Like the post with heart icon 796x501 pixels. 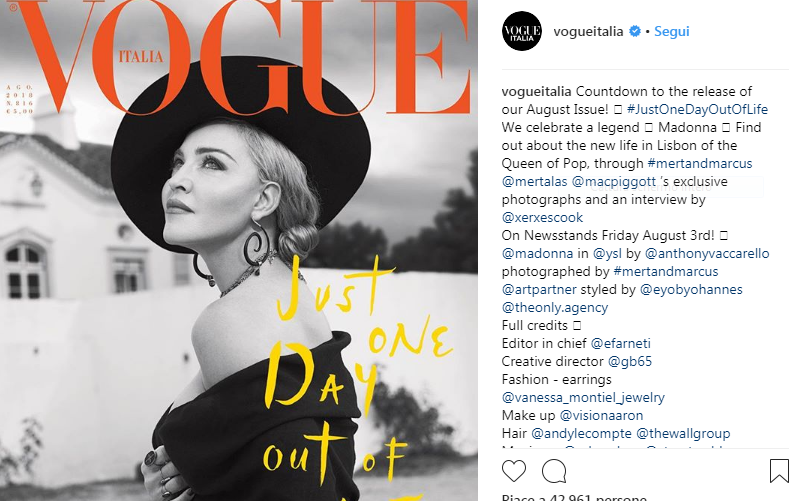tap(514, 471)
